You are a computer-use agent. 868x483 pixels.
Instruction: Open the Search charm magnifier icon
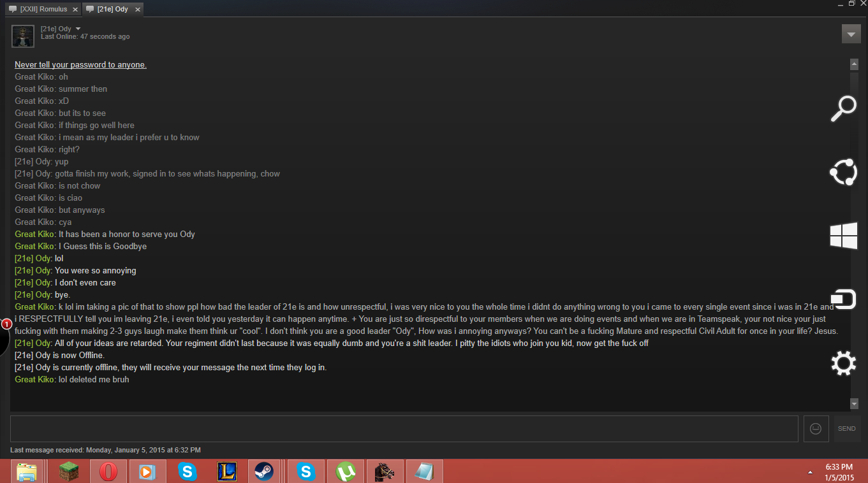pos(843,108)
